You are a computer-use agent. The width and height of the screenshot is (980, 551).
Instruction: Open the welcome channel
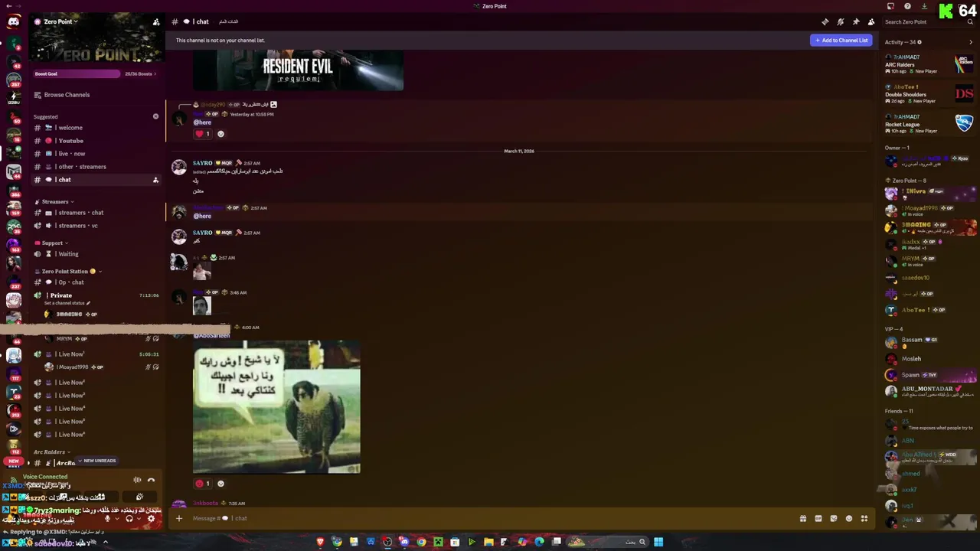pyautogui.click(x=96, y=128)
